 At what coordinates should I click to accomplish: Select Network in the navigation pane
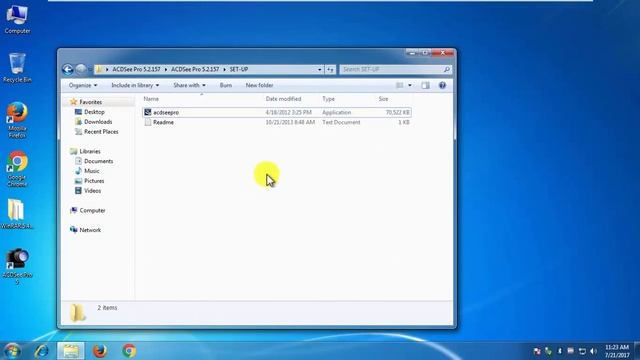[x=90, y=230]
